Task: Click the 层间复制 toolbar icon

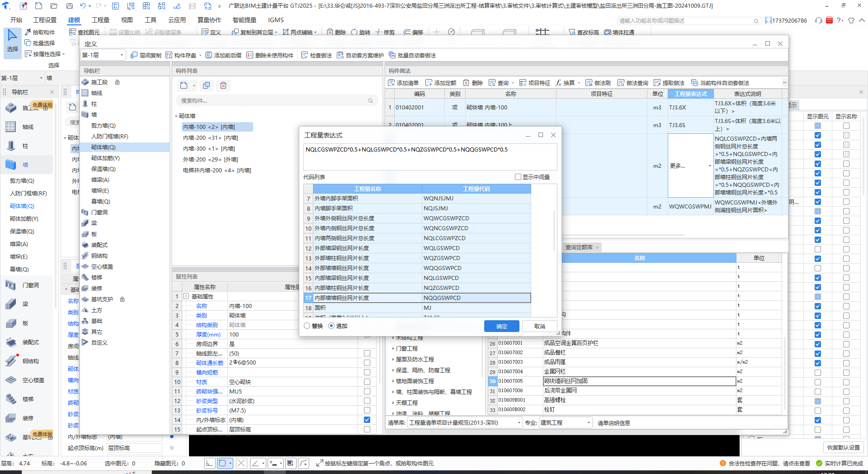Action: click(x=146, y=55)
